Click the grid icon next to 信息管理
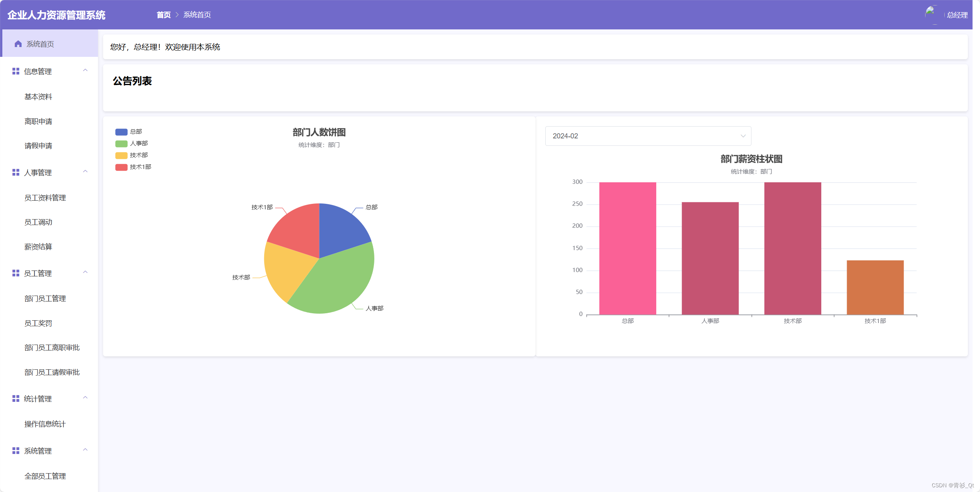 (16, 71)
